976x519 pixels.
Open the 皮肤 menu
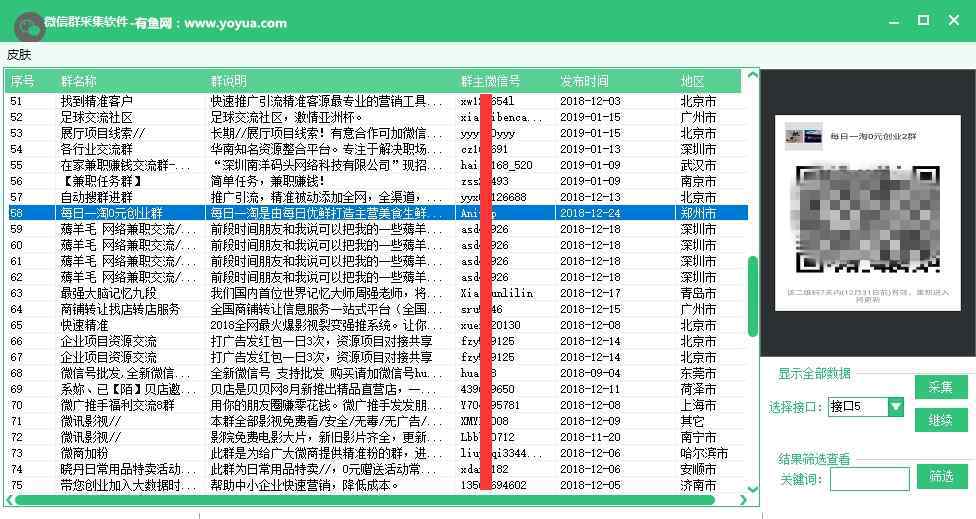[19, 54]
